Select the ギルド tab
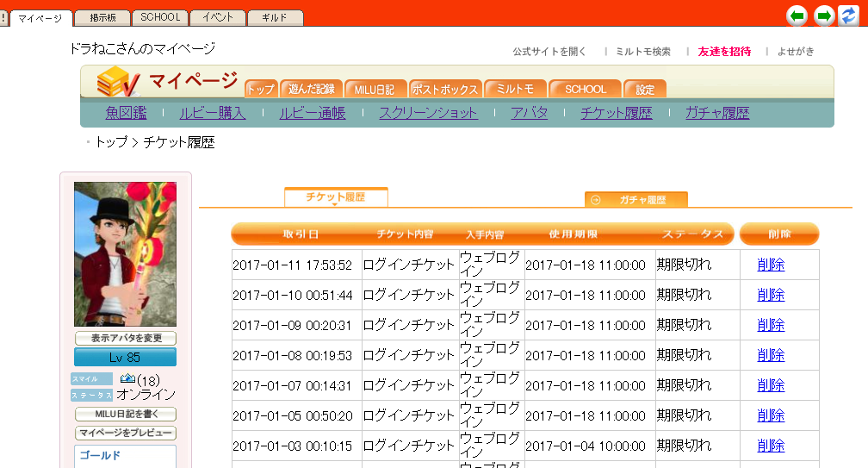Screen dimensions: 868x468 pyautogui.click(x=275, y=17)
